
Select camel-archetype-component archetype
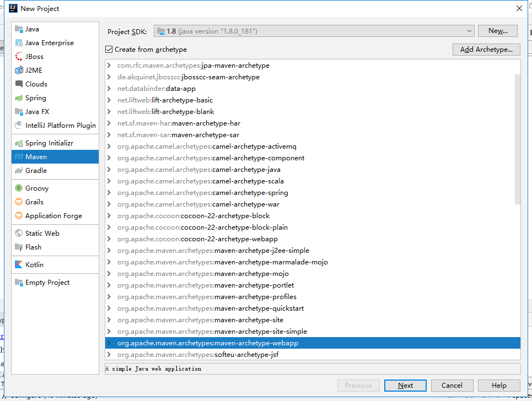[x=313, y=158]
